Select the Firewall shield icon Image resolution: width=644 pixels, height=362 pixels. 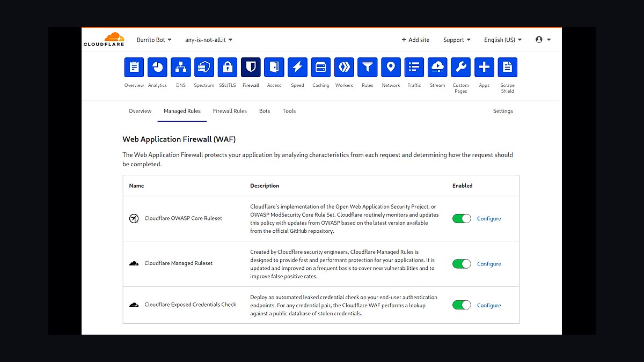(x=251, y=68)
